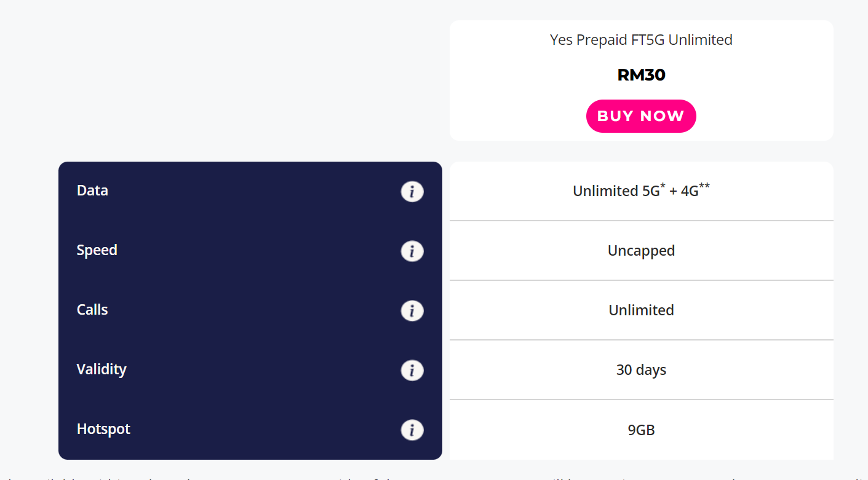The height and width of the screenshot is (480, 868).
Task: Select the Unlimited calls value
Action: coord(641,310)
